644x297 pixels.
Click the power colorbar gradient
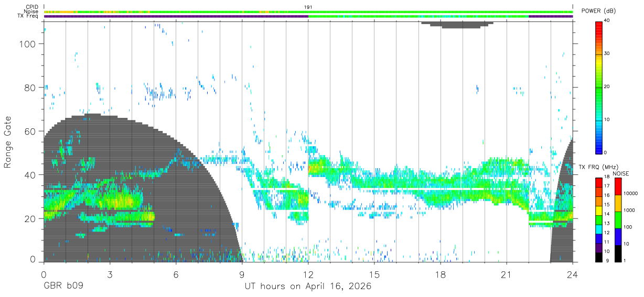click(x=598, y=87)
